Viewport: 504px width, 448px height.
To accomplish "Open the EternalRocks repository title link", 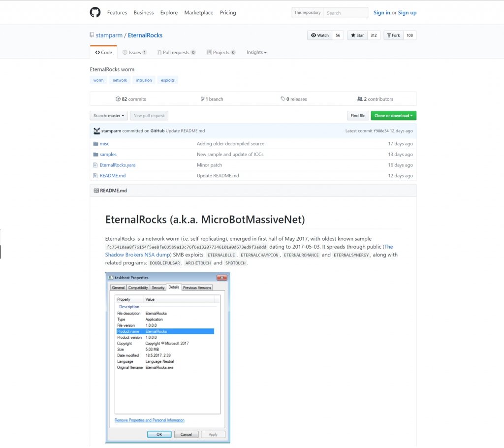I will 145,35.
